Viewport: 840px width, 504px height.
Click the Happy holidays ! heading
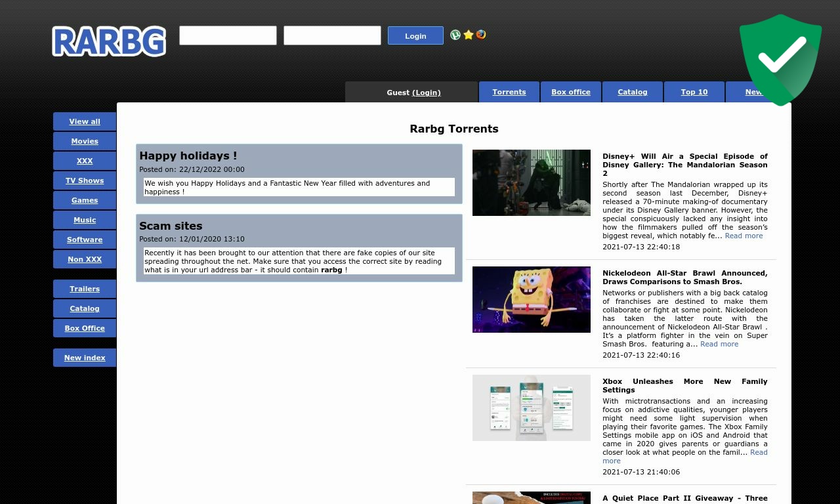tap(188, 156)
